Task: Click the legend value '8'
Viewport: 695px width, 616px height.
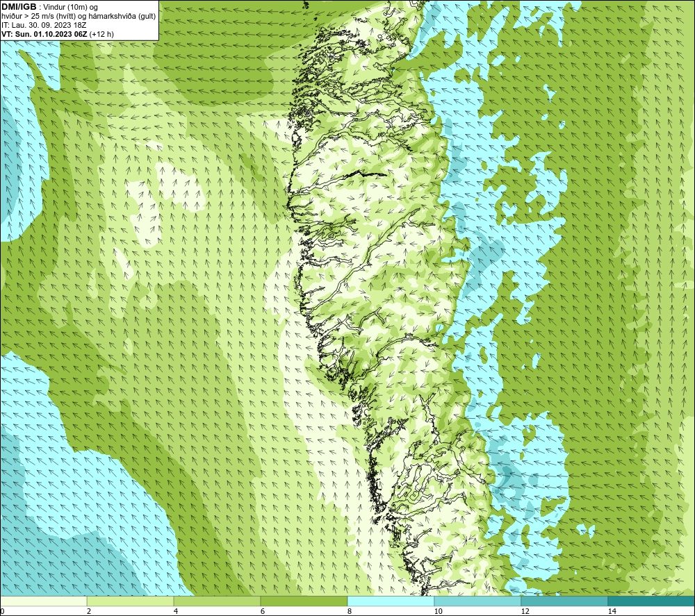Action: (350, 611)
